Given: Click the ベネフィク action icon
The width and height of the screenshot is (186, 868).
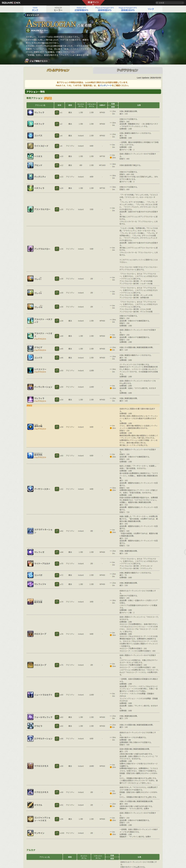Looking at the screenshot, I should [x=30, y=124].
